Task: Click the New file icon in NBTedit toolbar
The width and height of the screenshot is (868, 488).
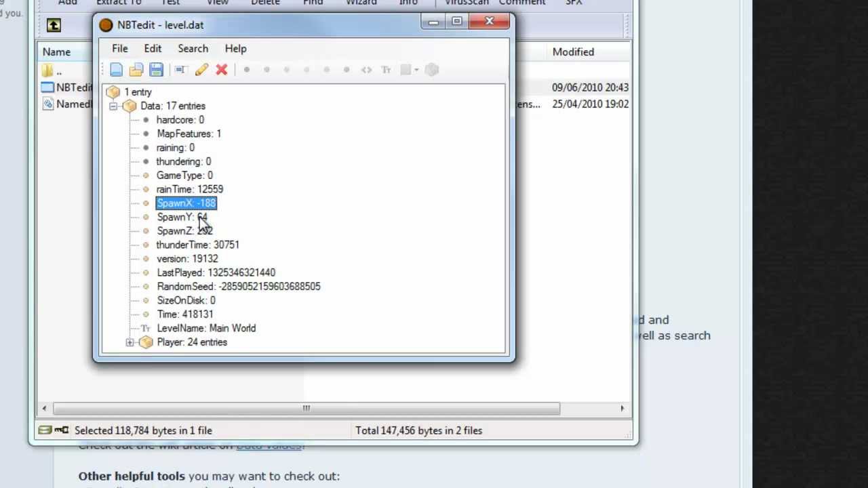Action: point(116,70)
